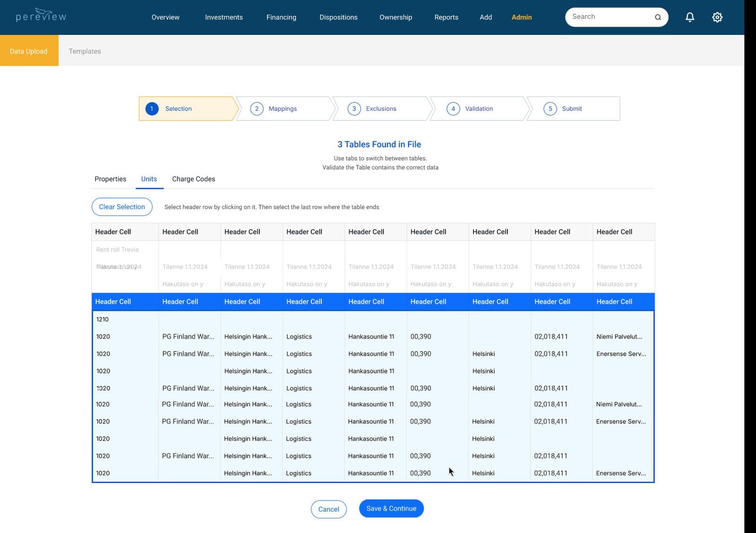Select the Properties table tab
The image size is (756, 533).
110,179
